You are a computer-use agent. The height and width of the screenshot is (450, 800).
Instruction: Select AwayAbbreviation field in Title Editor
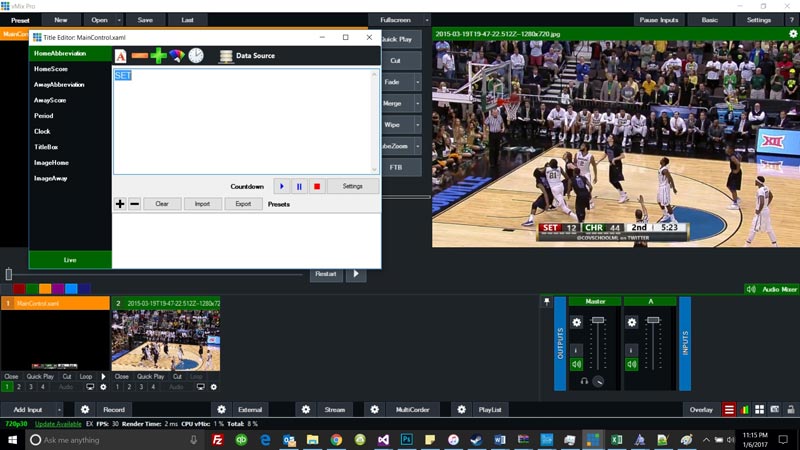[59, 85]
